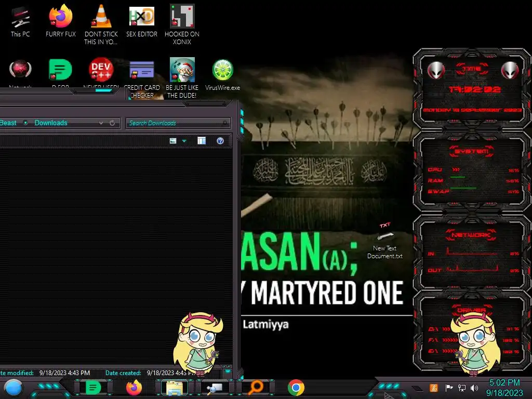Click the Beast breadcrumb in address bar
Screen dimensions: 532x399
8,123
